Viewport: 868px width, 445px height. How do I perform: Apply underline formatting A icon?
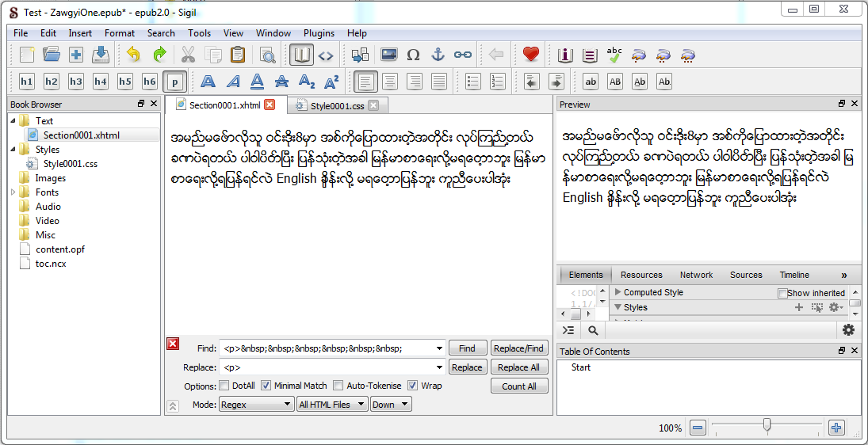click(x=257, y=82)
